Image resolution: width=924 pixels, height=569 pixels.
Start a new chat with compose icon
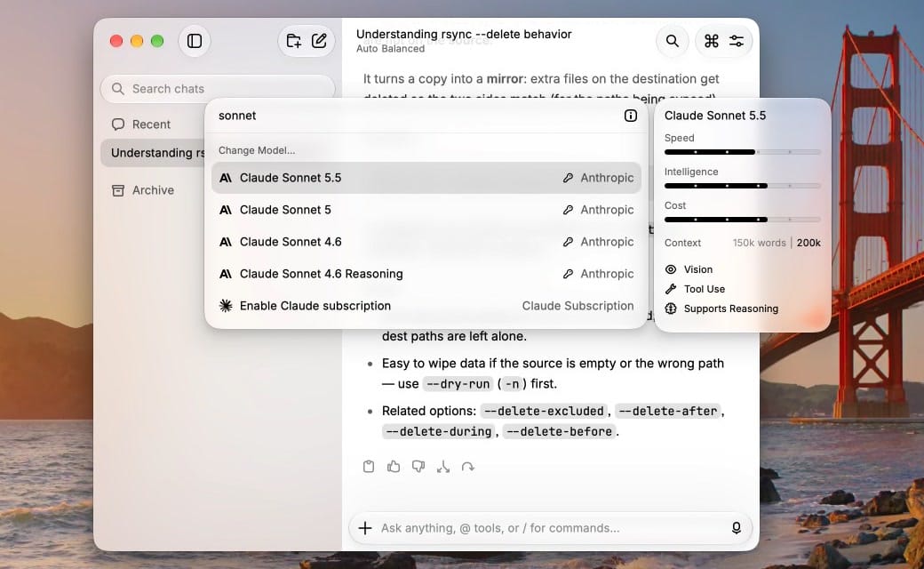pos(319,41)
